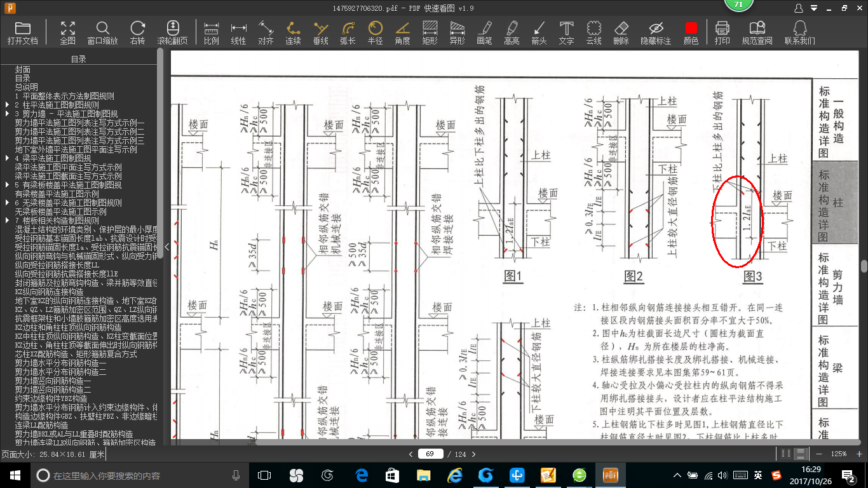Rotate the page with 右转
The image size is (868, 488).
click(137, 32)
